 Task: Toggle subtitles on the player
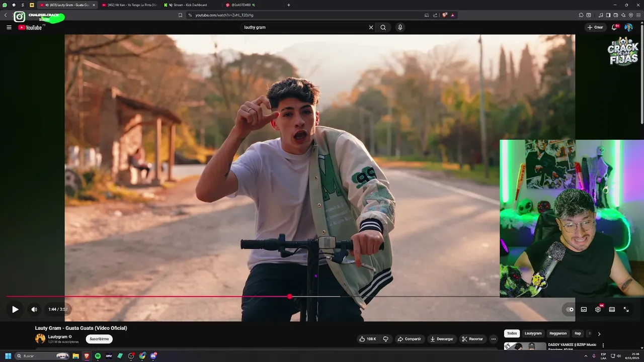pyautogui.click(x=584, y=309)
